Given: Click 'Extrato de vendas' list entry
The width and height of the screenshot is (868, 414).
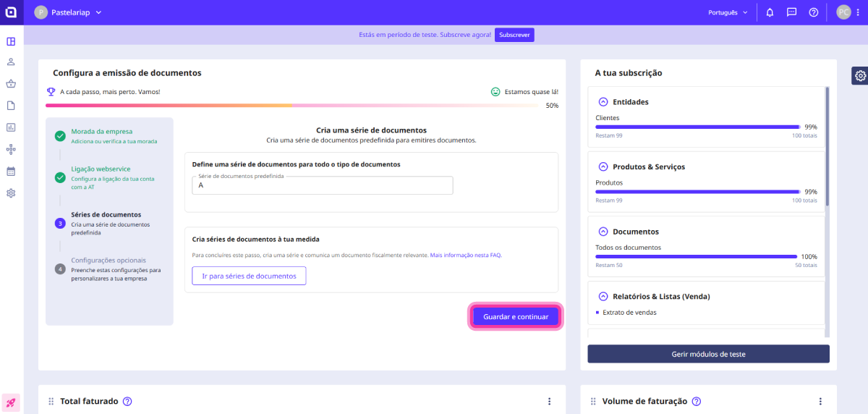Looking at the screenshot, I should (x=629, y=313).
